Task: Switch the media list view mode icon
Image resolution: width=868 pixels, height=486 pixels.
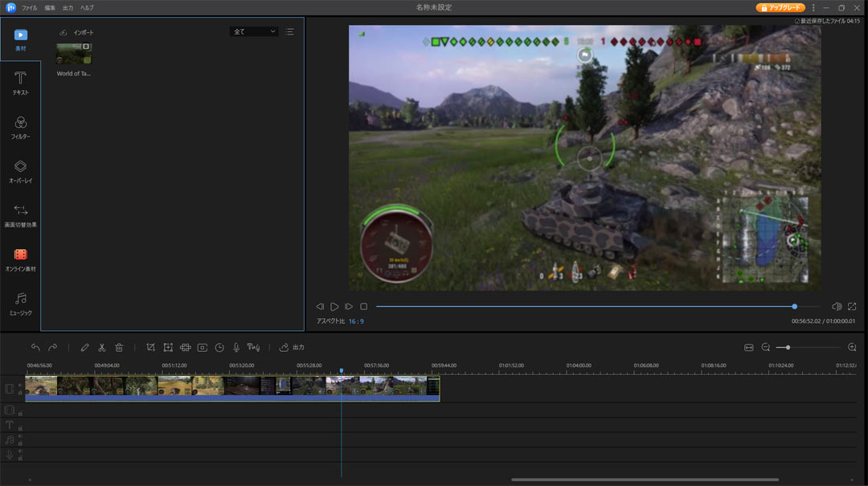Action: pos(289,31)
